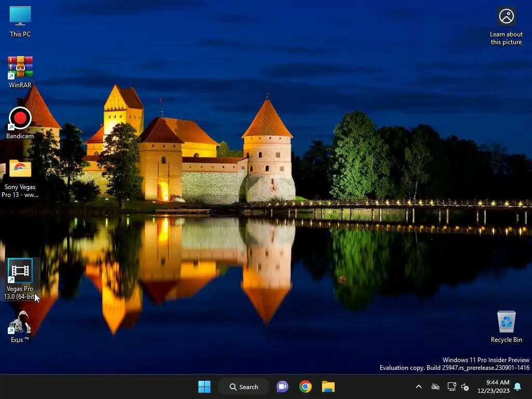This screenshot has width=532, height=399.
Task: Open the taskbar Search box
Action: (x=244, y=387)
